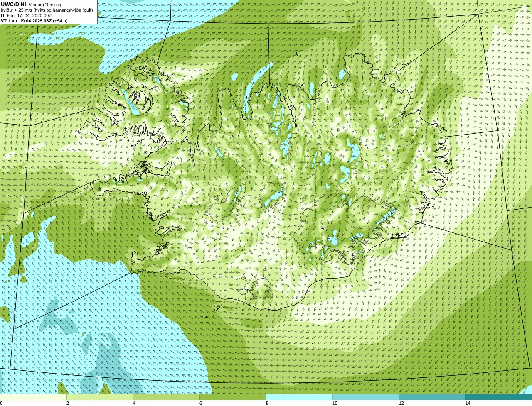532x406 pixels.
Task: Click the scale label 4
Action: tap(134, 403)
